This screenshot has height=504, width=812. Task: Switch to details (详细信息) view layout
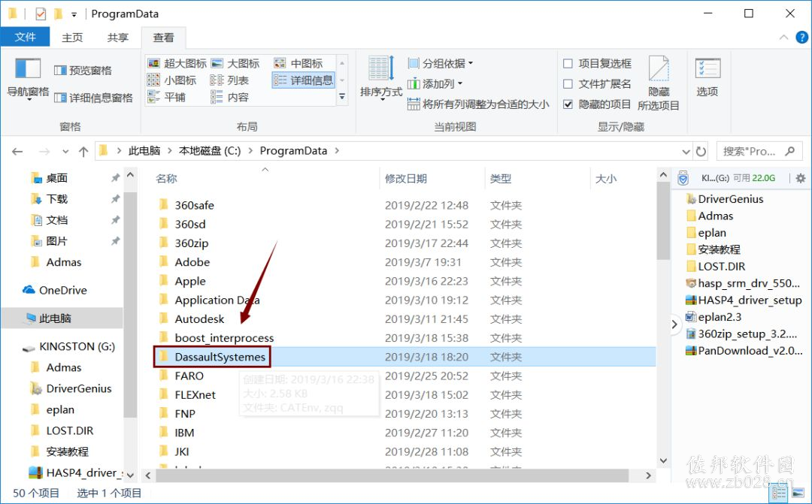pos(303,80)
